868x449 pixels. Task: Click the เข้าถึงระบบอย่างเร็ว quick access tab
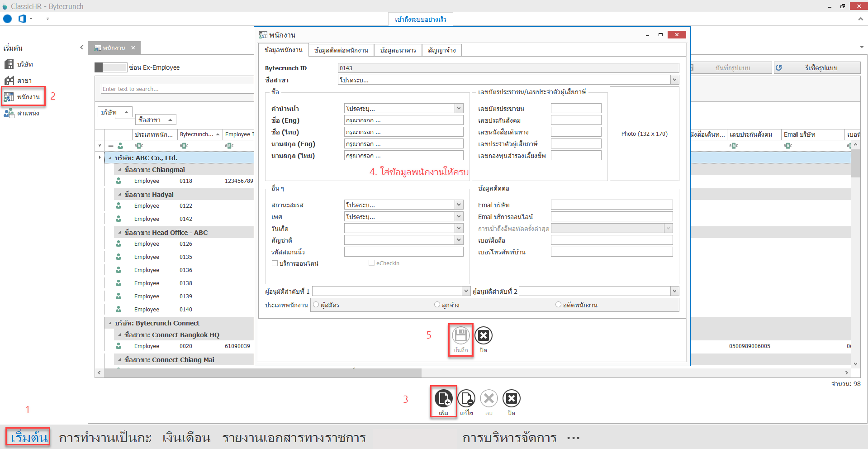421,19
